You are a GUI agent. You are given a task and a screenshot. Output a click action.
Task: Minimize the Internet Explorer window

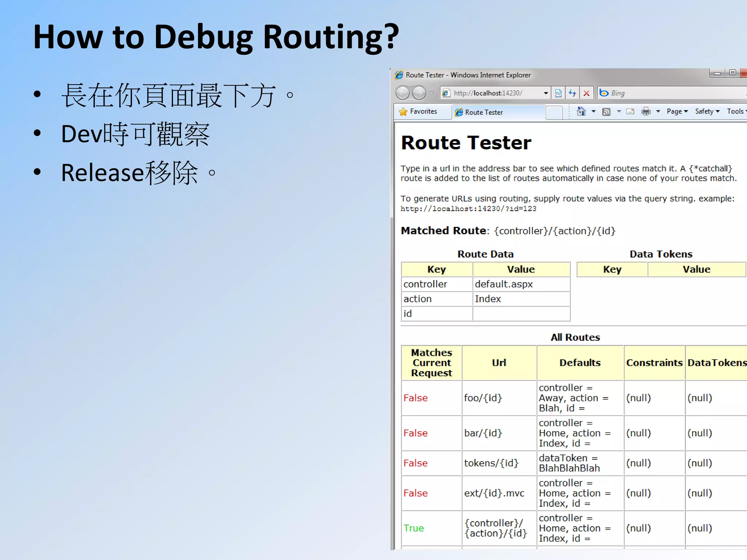pos(717,73)
